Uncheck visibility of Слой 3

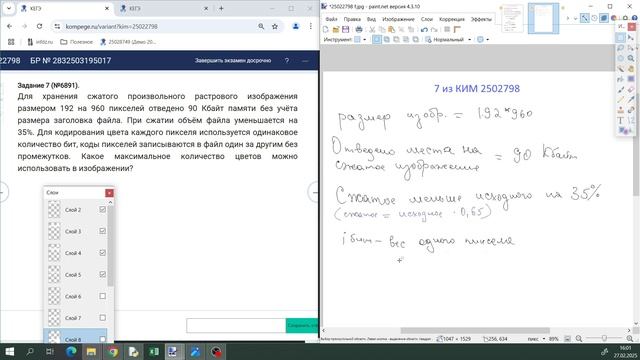(x=102, y=231)
